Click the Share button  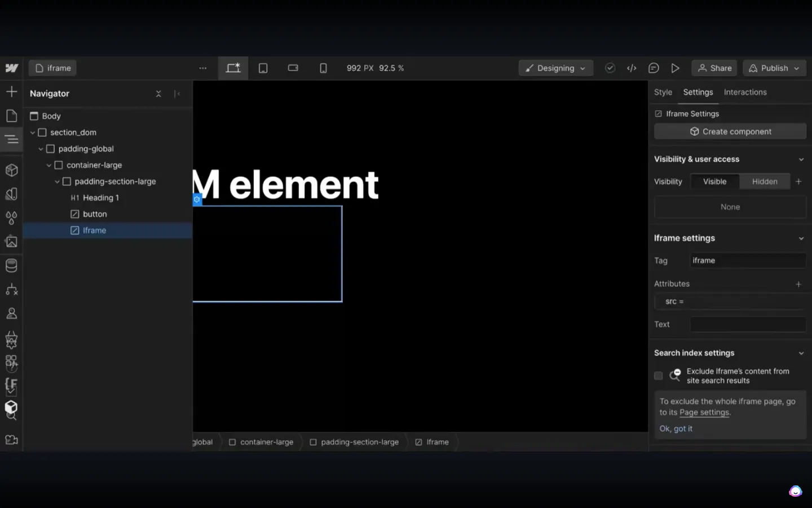pyautogui.click(x=714, y=68)
